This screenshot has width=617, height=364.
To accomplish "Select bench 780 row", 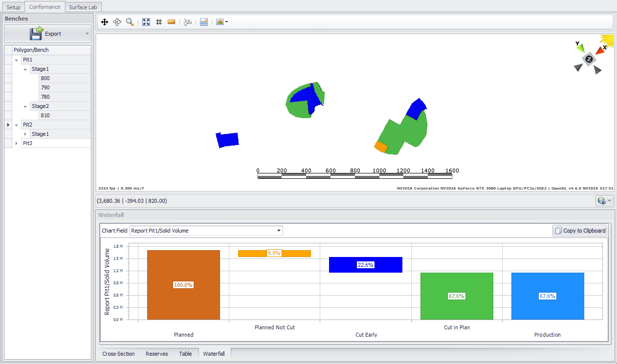I will pyautogui.click(x=65, y=97).
